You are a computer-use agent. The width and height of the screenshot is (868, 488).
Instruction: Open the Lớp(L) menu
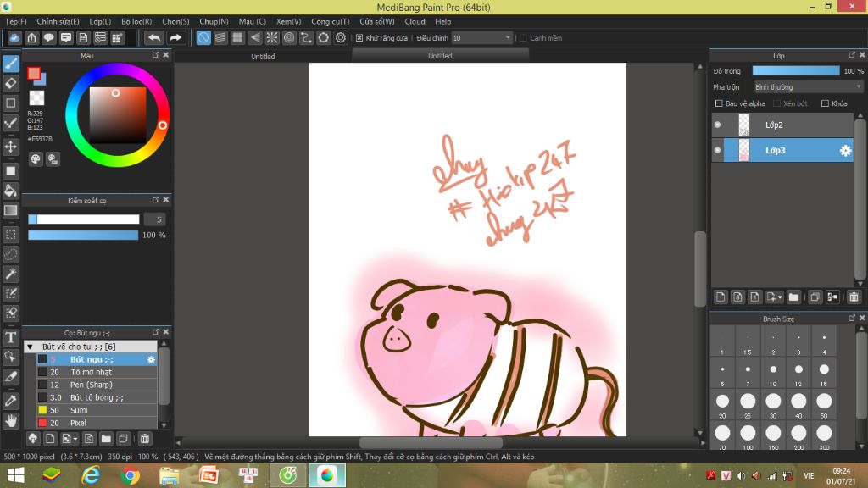pos(100,21)
